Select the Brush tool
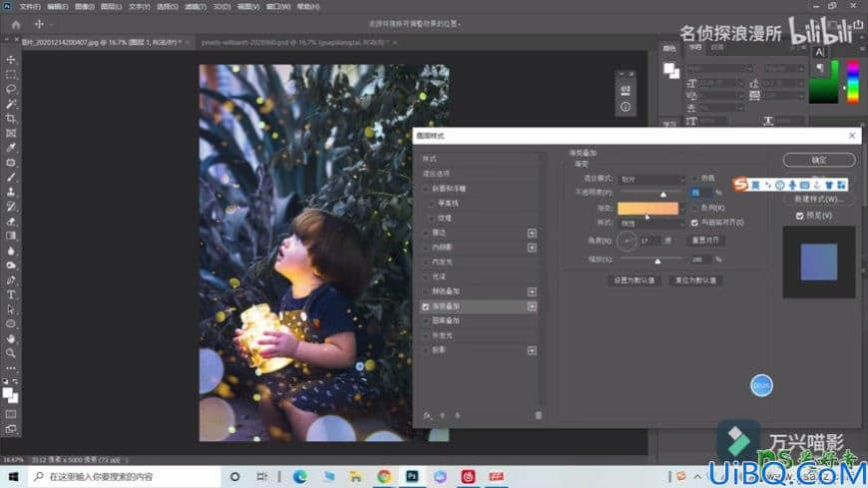 pos(11,178)
